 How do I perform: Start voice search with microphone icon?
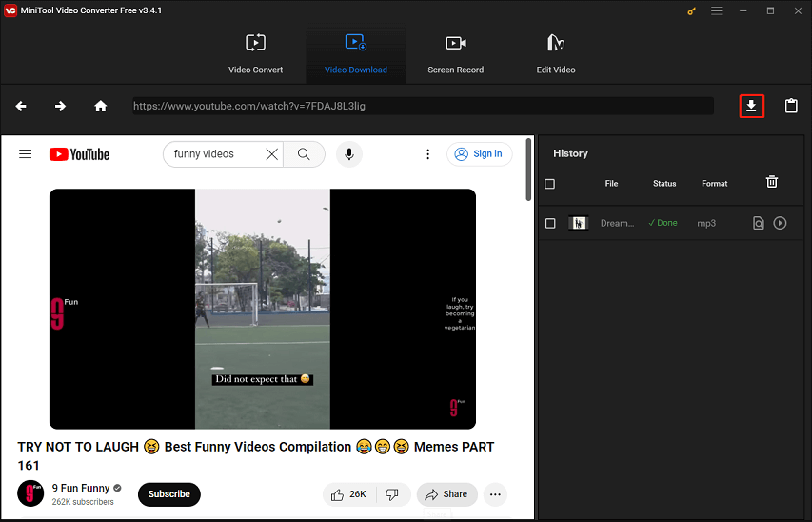pyautogui.click(x=349, y=154)
